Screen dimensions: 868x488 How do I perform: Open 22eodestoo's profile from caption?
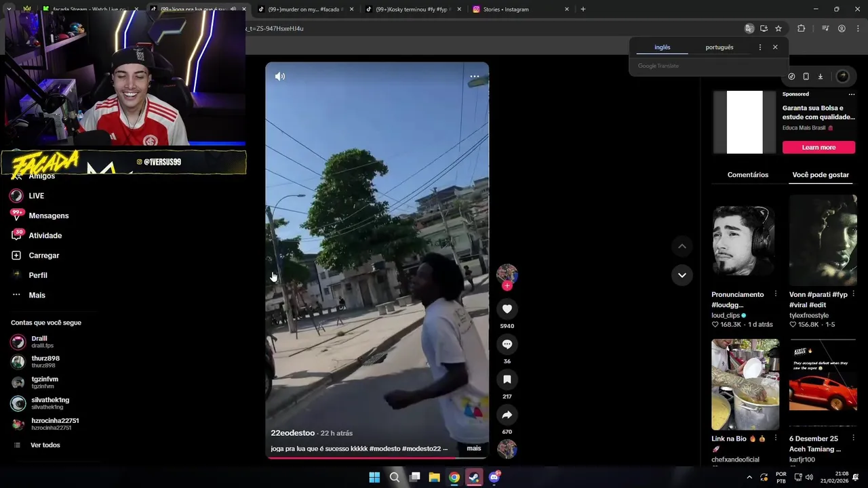(x=292, y=433)
